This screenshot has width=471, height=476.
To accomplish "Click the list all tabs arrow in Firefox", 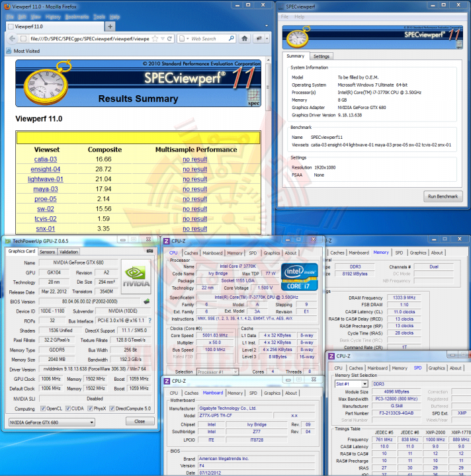I will coord(267,26).
